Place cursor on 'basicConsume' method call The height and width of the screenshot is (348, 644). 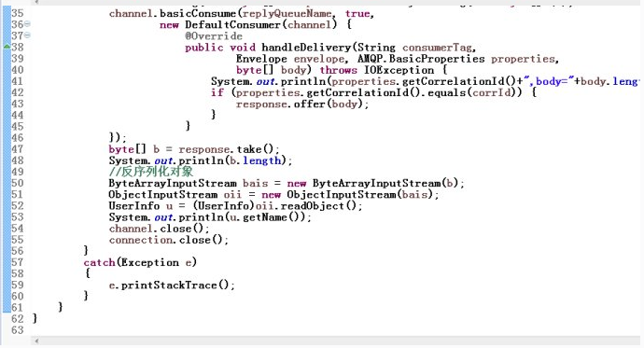(198, 14)
